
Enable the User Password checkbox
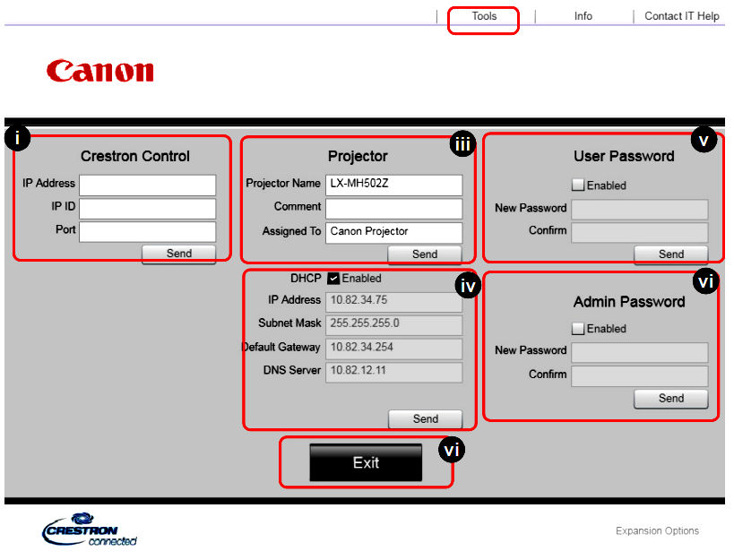coord(578,185)
